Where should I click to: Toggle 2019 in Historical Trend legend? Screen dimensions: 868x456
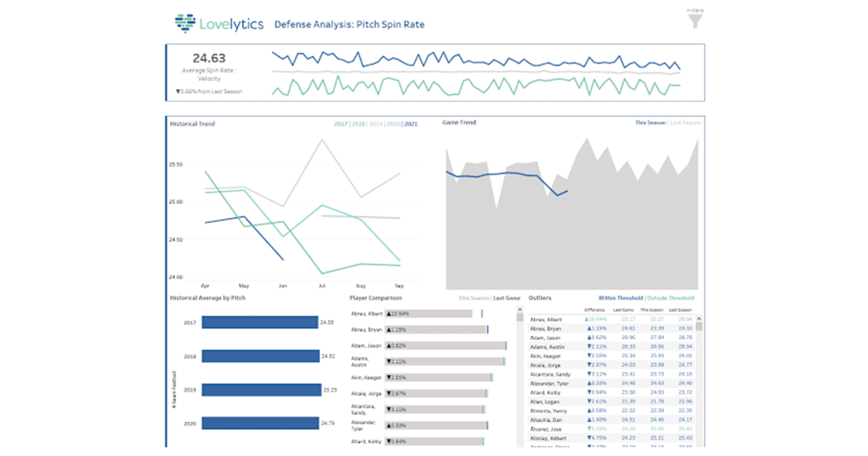point(375,124)
